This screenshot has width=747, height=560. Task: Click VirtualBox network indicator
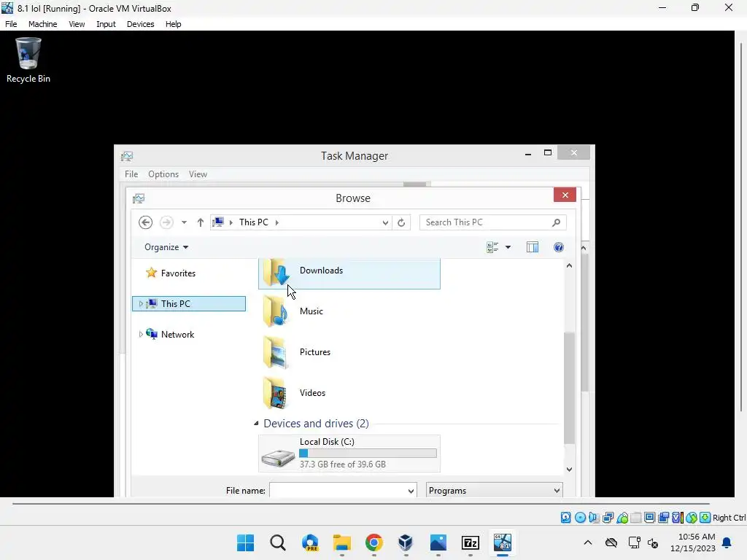608,518
